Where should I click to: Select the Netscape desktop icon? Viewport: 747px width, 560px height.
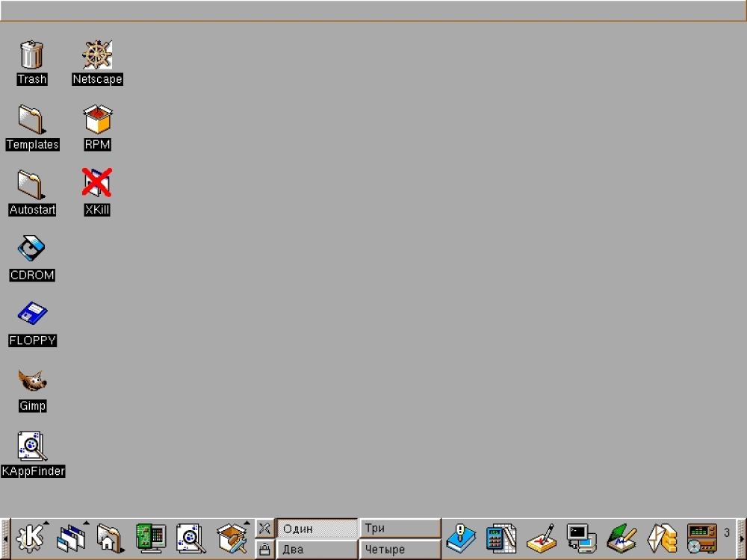(x=97, y=63)
